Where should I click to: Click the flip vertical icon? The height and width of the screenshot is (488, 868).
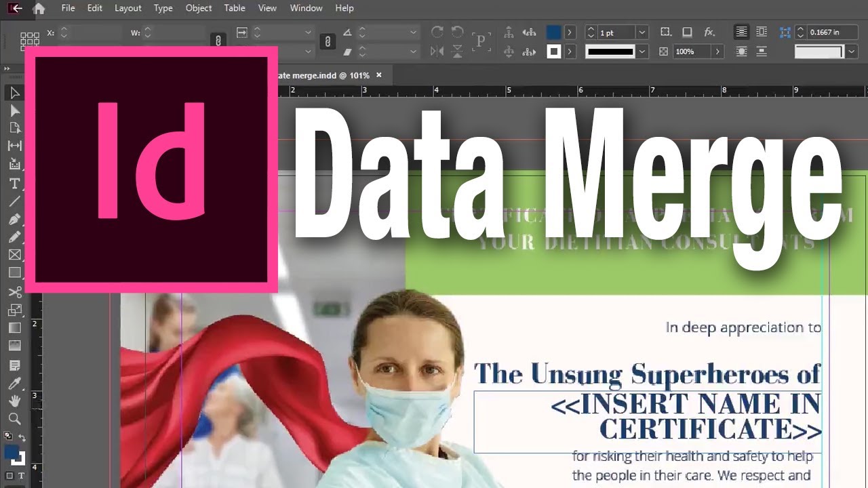457,51
